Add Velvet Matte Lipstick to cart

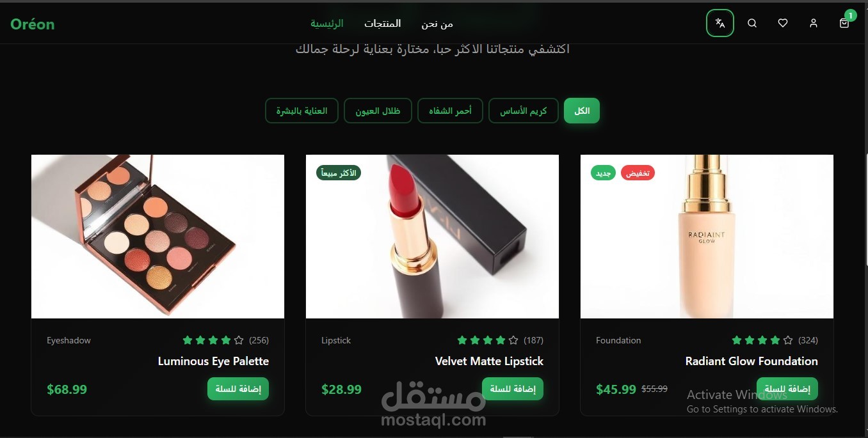pyautogui.click(x=513, y=389)
